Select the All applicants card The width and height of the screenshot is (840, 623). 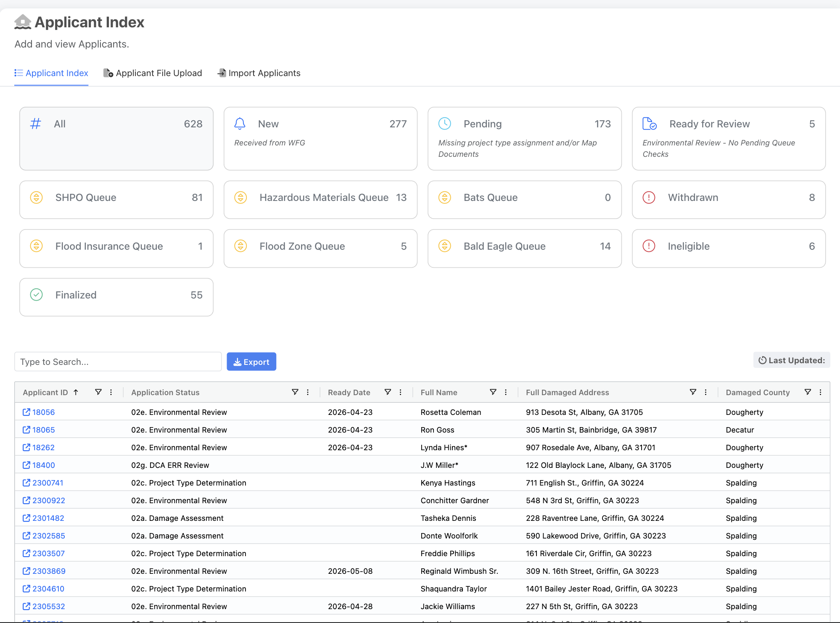tap(116, 138)
